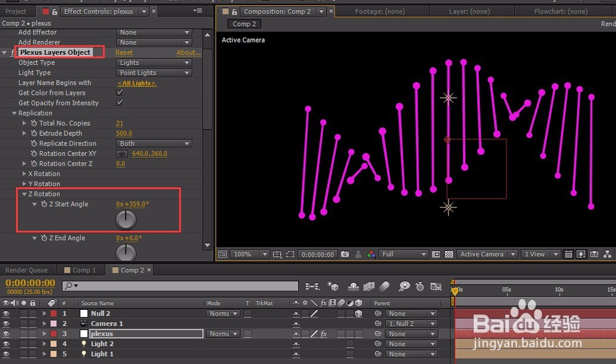Switch to the Comp 1 timeline tab

click(81, 270)
